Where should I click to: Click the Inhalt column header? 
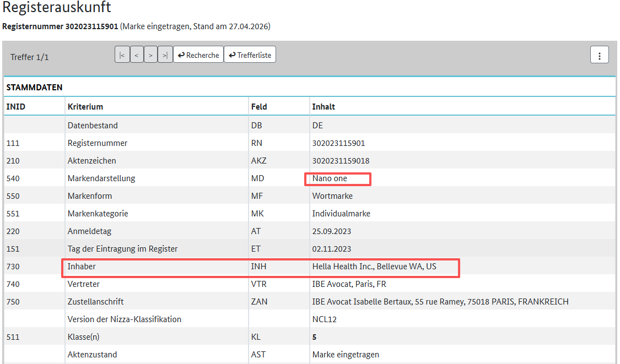(x=324, y=106)
